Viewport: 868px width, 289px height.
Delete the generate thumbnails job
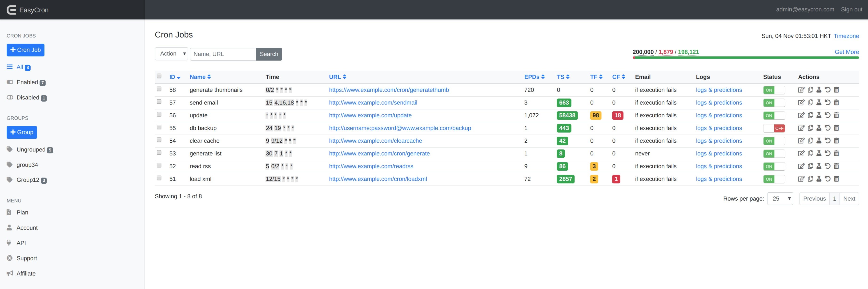836,90
